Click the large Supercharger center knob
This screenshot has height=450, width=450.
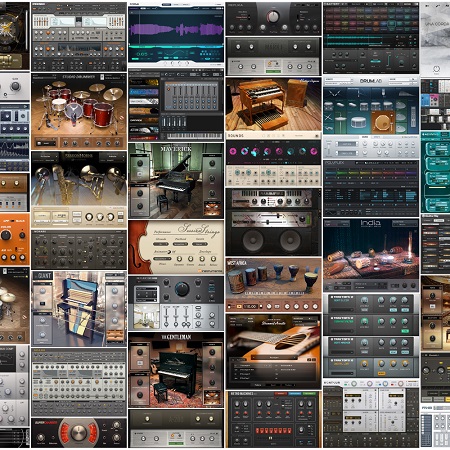coord(78,432)
